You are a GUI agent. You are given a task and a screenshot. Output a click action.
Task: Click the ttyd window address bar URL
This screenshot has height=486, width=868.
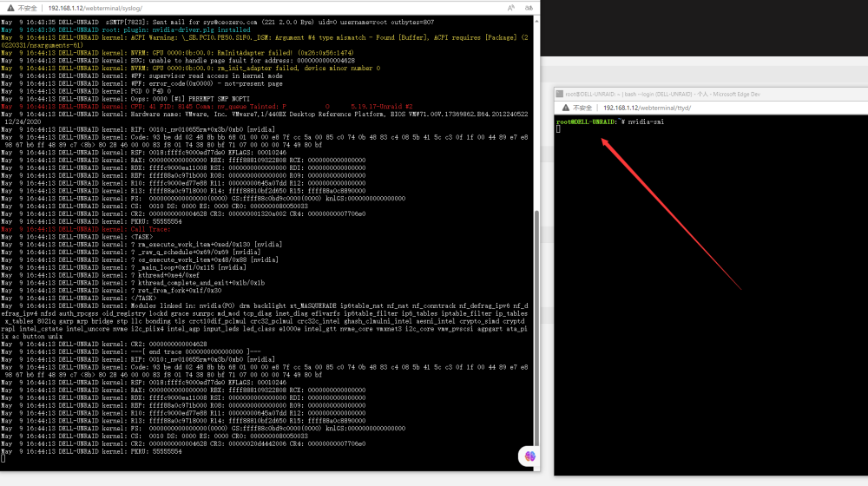point(648,108)
